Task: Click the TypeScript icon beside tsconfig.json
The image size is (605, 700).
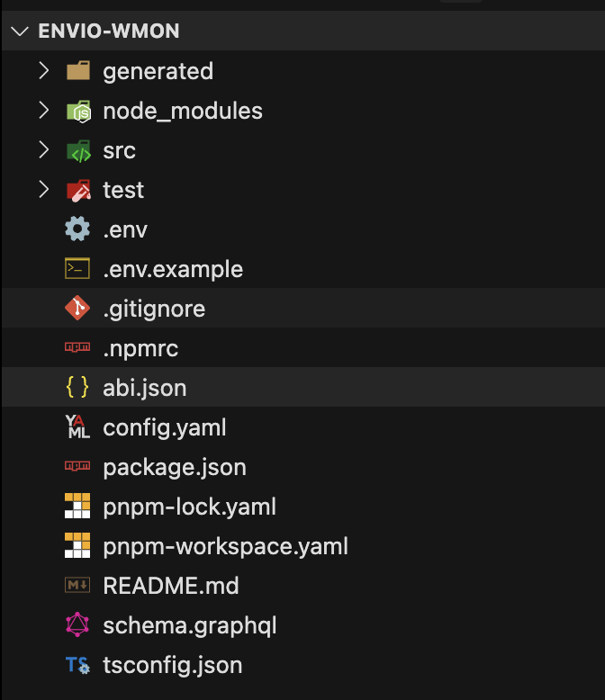Action: click(x=78, y=665)
